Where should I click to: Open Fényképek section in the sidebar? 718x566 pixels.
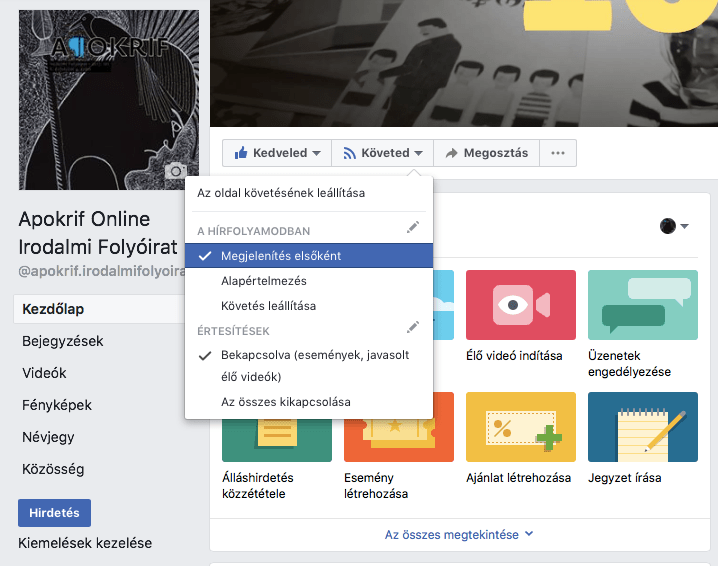(57, 405)
